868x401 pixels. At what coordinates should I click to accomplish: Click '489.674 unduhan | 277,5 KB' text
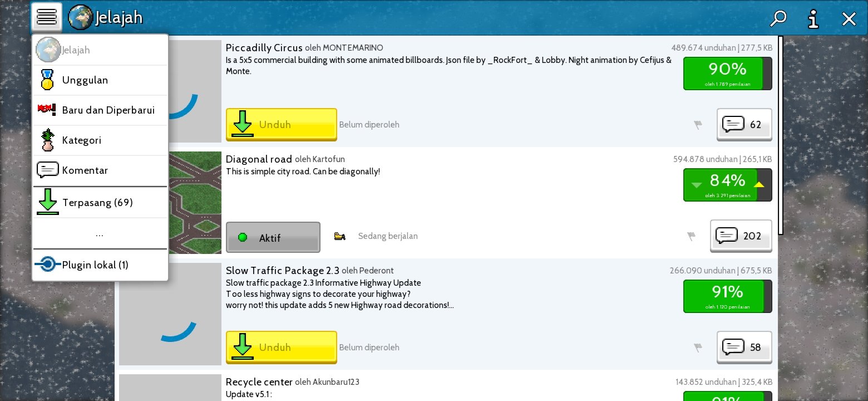721,48
